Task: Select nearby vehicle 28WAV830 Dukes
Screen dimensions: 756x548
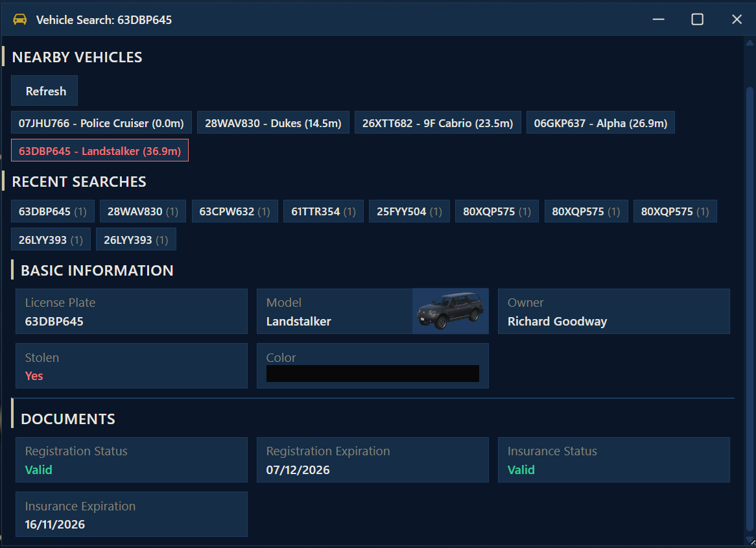Action: pyautogui.click(x=273, y=123)
